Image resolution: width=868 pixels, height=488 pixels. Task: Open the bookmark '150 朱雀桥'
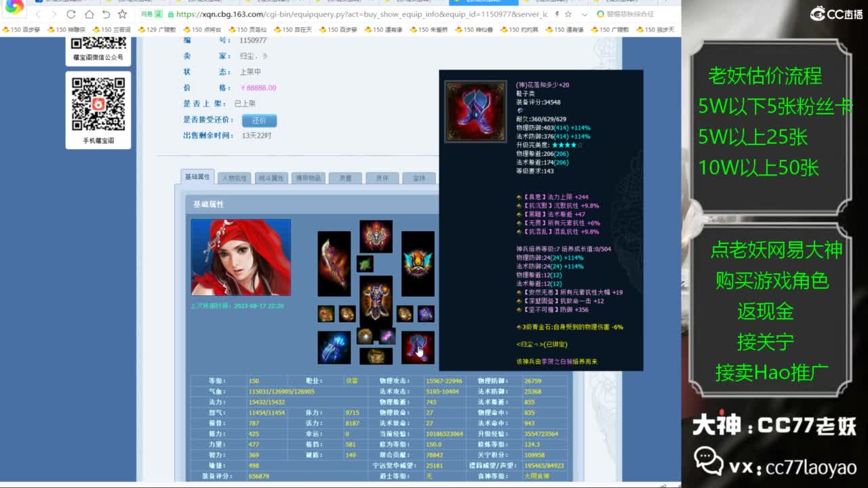pyautogui.click(x=429, y=30)
